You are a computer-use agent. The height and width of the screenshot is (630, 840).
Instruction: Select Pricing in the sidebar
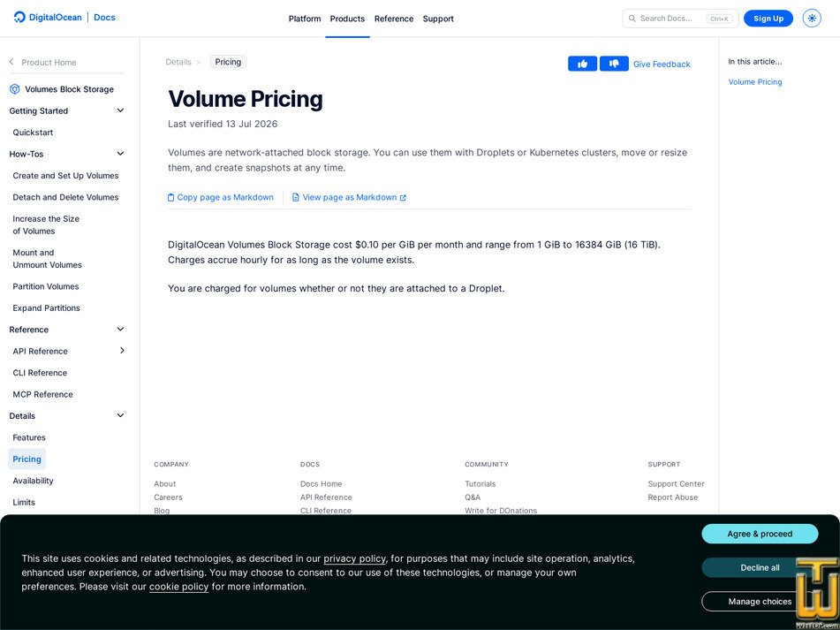coord(26,459)
